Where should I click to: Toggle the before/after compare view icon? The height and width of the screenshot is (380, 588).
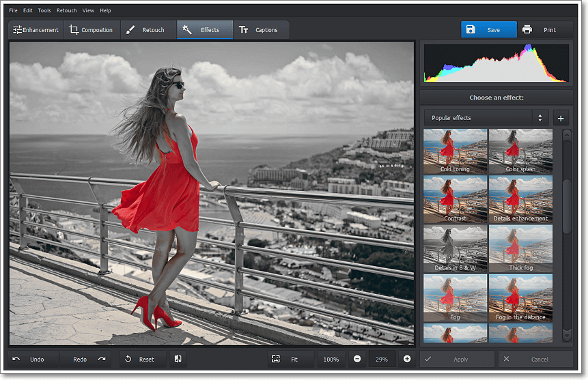point(177,359)
